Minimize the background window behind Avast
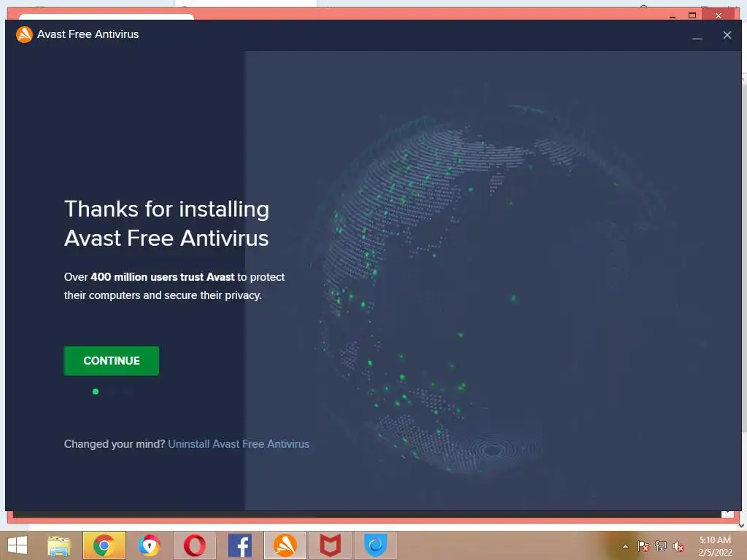Screen dimensions: 747x560 coord(672,17)
